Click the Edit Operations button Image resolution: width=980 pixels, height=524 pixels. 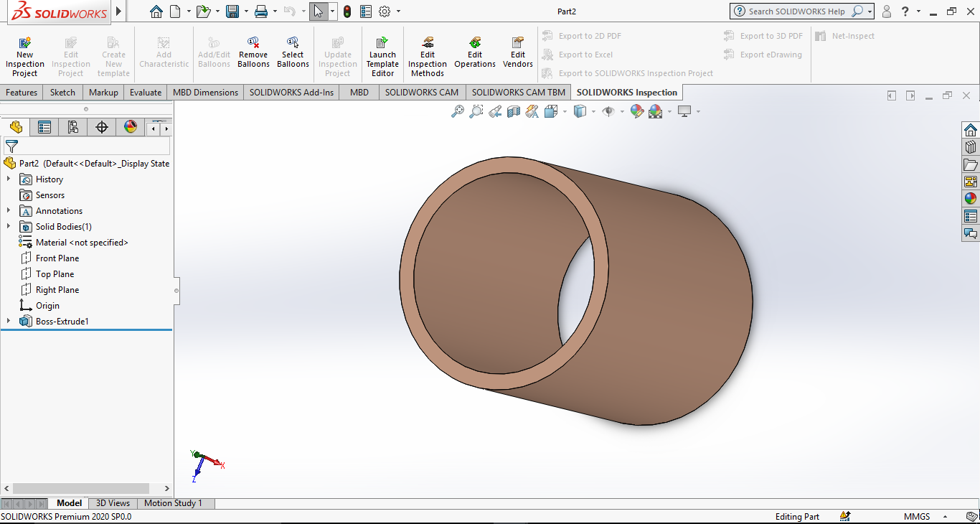coord(474,43)
